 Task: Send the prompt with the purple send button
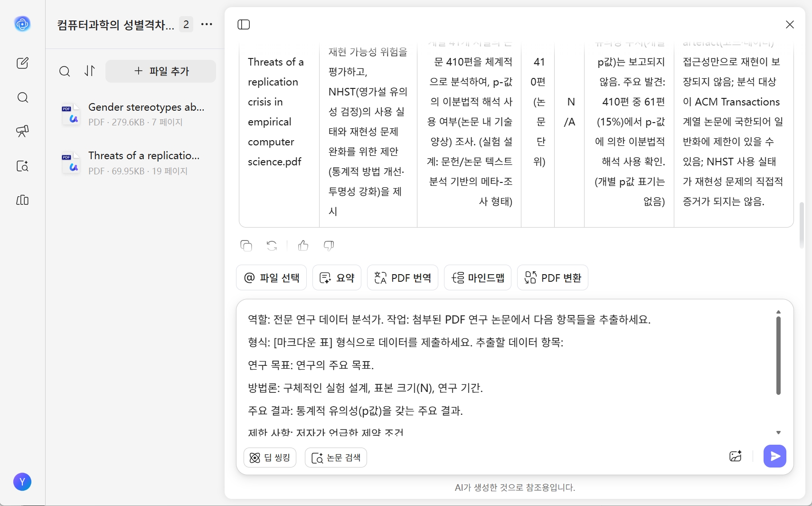click(774, 456)
